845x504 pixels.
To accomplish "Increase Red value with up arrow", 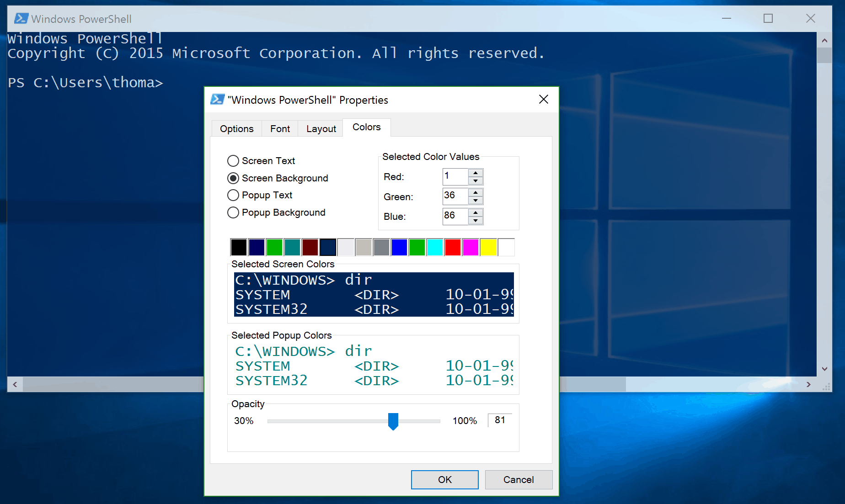I will [x=476, y=173].
